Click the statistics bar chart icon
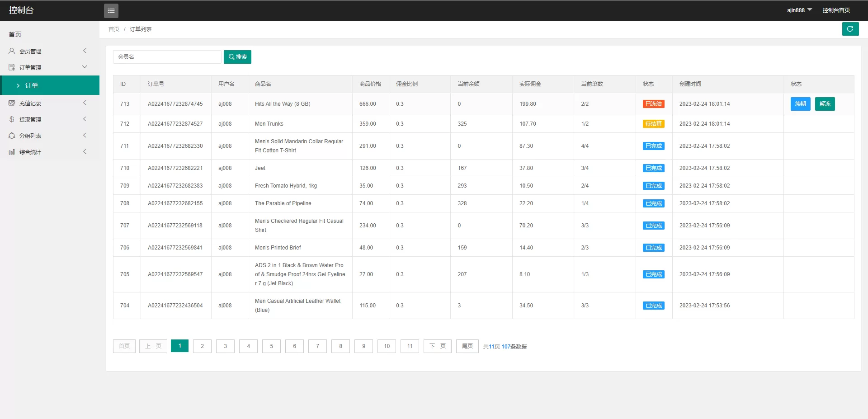This screenshot has width=868, height=419. tap(12, 152)
